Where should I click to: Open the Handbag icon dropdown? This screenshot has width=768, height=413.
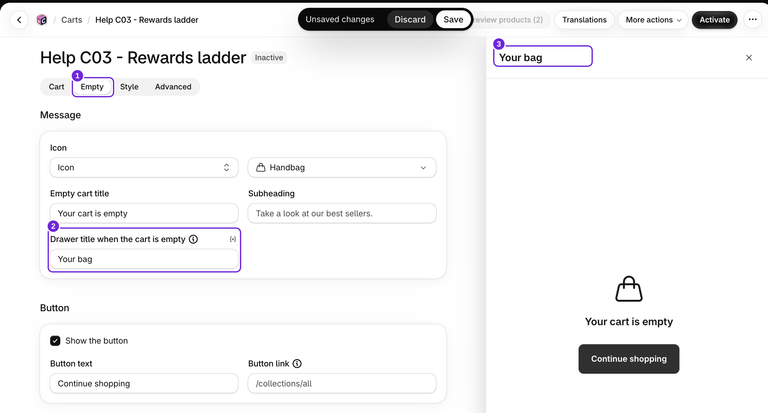pyautogui.click(x=342, y=168)
